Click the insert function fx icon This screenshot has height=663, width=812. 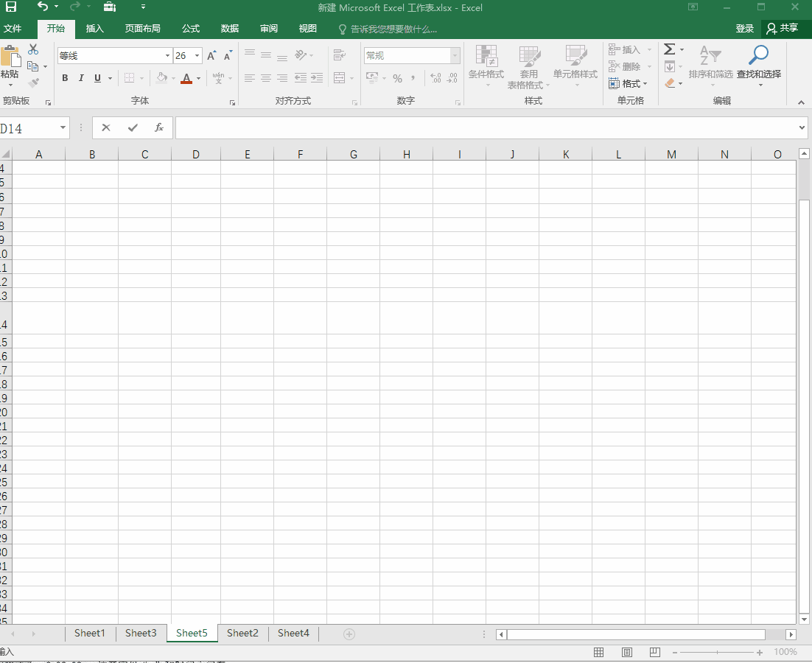pos(159,127)
